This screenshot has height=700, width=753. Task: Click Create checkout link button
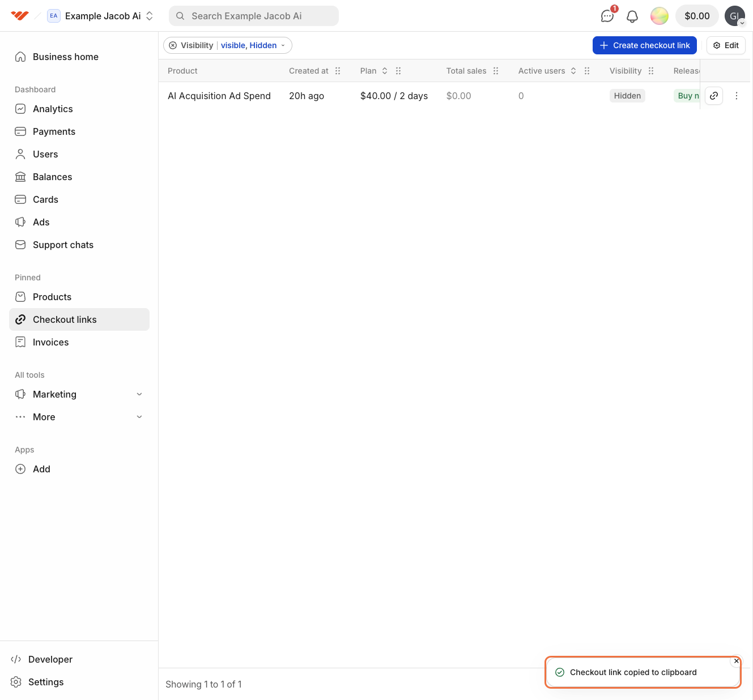[645, 45]
